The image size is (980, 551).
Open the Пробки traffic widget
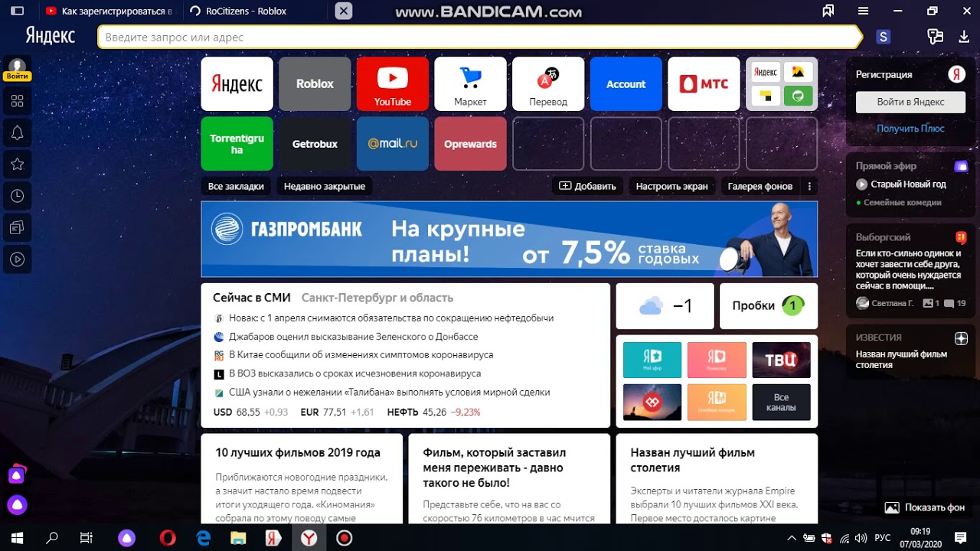[x=769, y=306]
